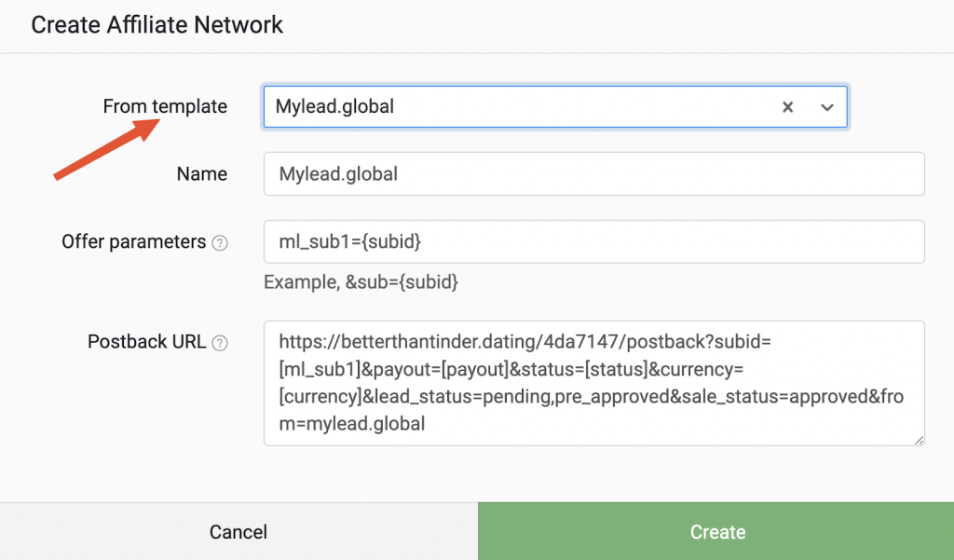Clear the Mylead.global template selection
The height and width of the screenshot is (560, 954).
(x=787, y=107)
